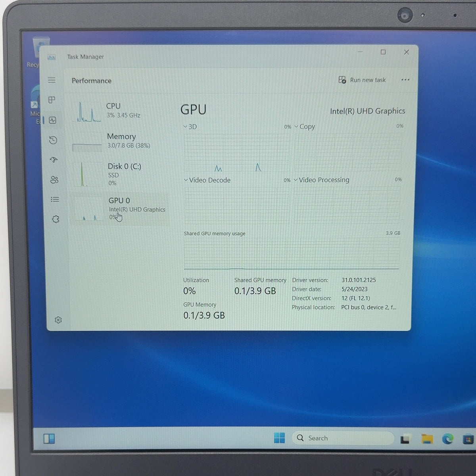Click the Task Manager title bar app icon
Image resolution: width=476 pixels, height=476 pixels.
[52, 58]
